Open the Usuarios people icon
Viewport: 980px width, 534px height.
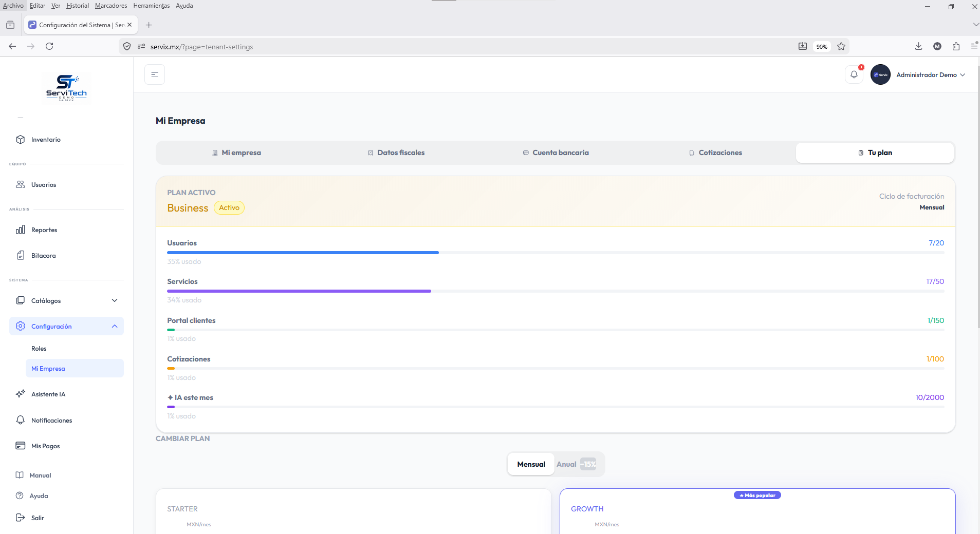click(x=21, y=184)
